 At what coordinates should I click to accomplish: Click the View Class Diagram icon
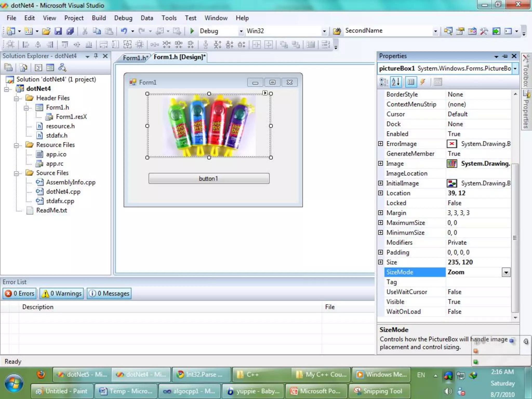(x=62, y=68)
